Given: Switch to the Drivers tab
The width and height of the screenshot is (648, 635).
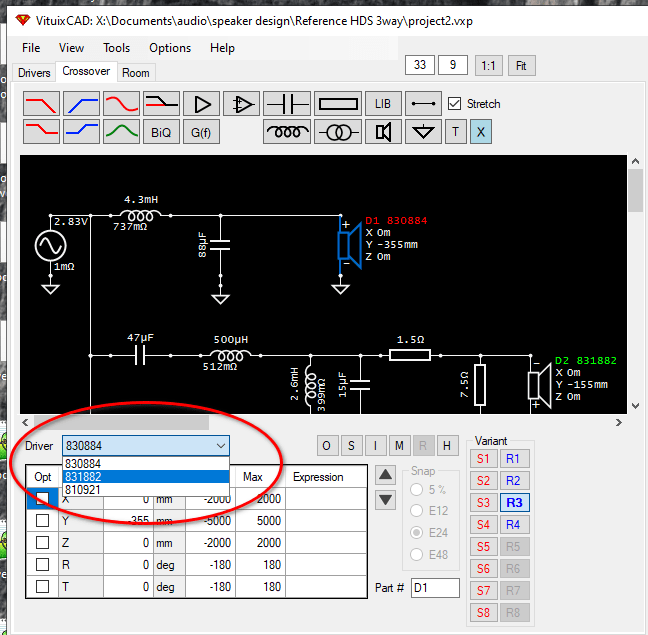Looking at the screenshot, I should 34,73.
